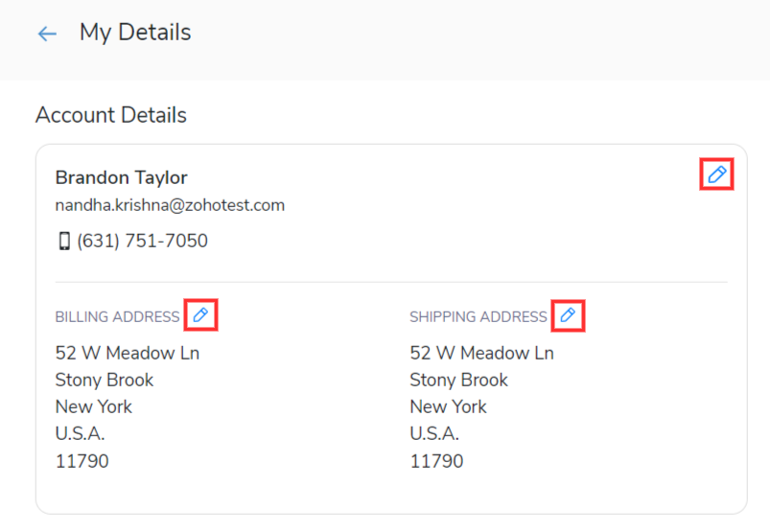770x532 pixels.
Task: Open the billing address edit pencil
Action: click(x=200, y=315)
